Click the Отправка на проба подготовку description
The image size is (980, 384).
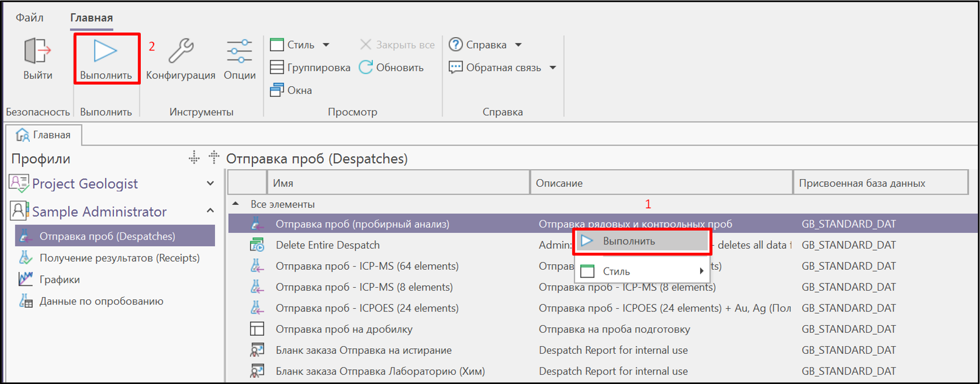(614, 329)
